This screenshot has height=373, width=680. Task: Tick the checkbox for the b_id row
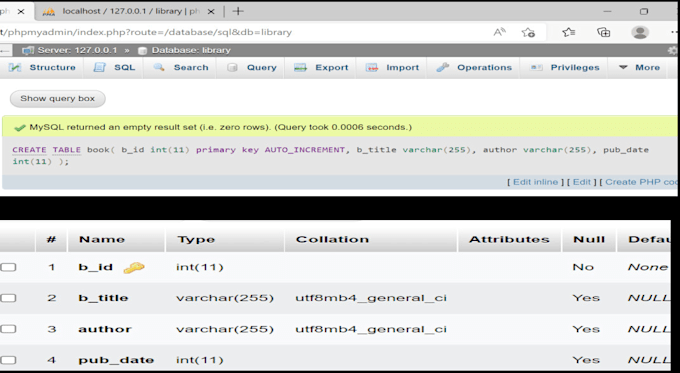pos(8,267)
